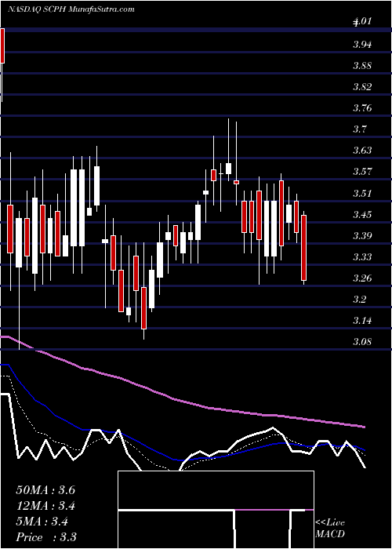
Task: Select the 3.26 price level label
Action: [x=362, y=278]
